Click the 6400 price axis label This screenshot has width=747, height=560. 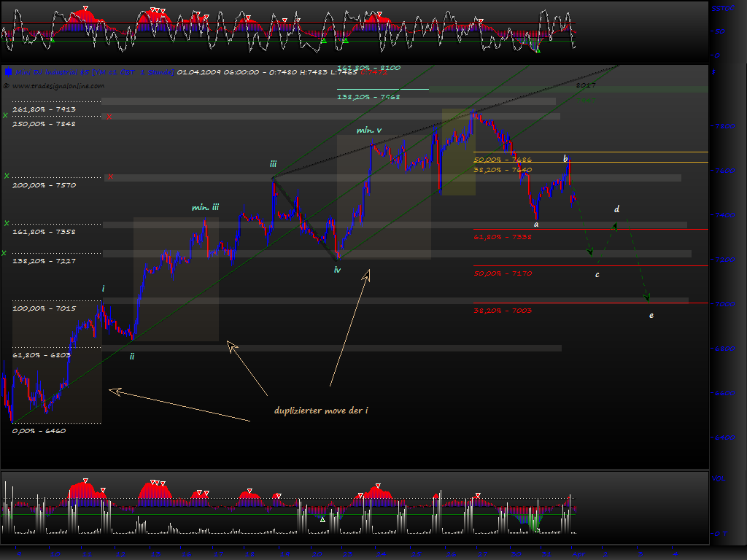[x=724, y=437]
